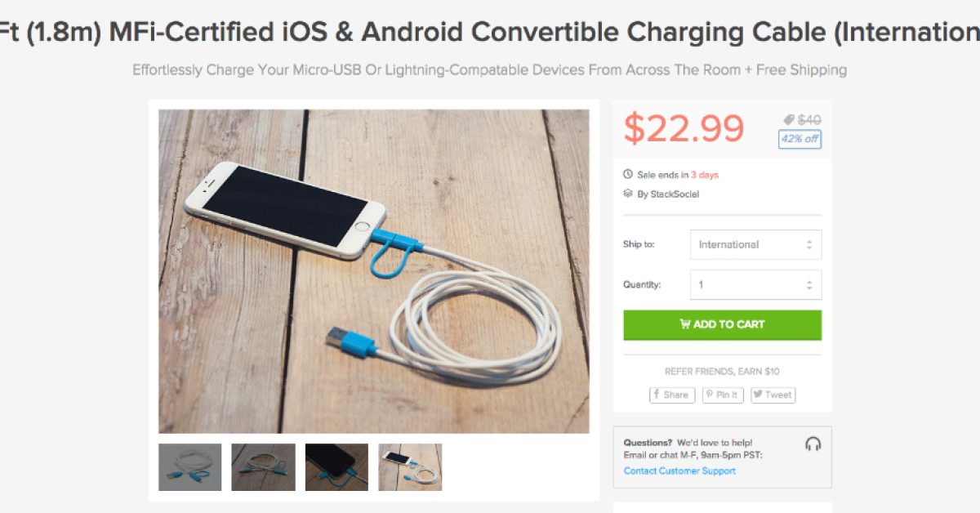Click the By StackSocial vendor name
This screenshot has width=980, height=513.
tap(668, 194)
